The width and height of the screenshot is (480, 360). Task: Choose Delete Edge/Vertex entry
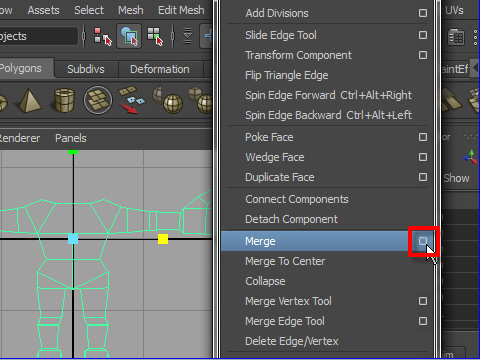pyautogui.click(x=292, y=341)
